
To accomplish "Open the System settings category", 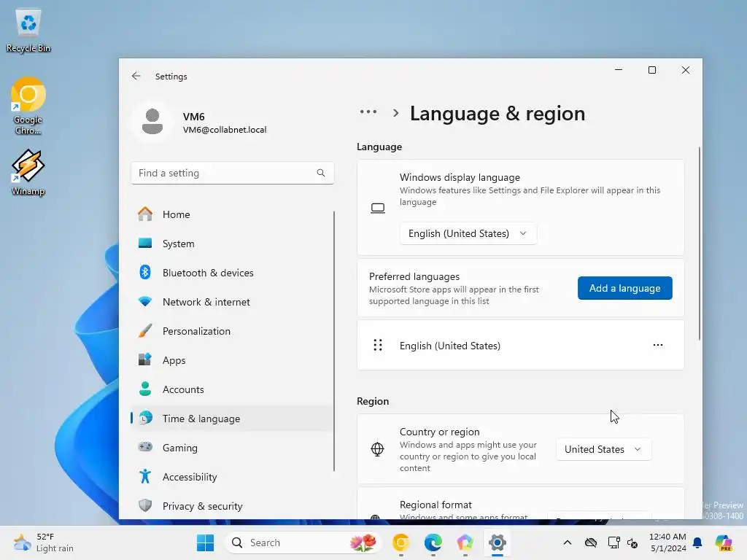I will pyautogui.click(x=232, y=244).
